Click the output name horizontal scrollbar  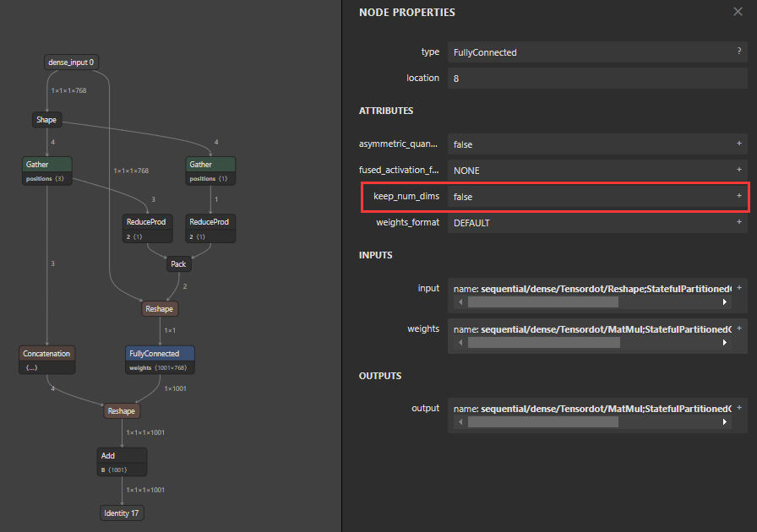coord(543,422)
